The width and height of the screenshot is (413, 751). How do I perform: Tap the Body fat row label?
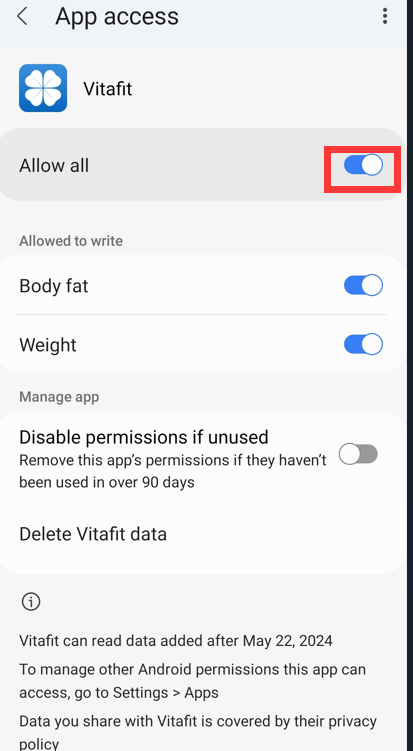(x=54, y=286)
